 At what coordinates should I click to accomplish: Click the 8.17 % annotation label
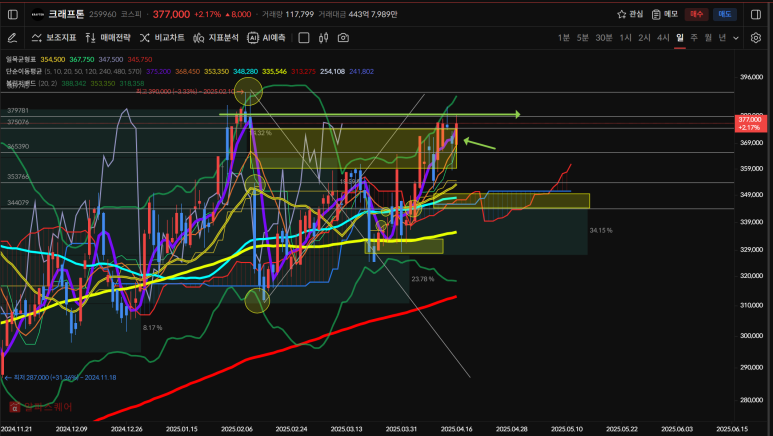point(153,327)
